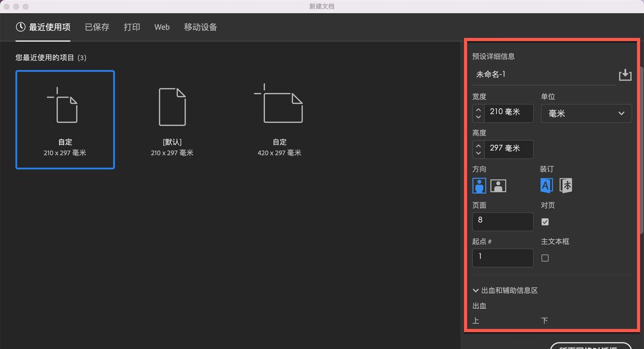Disable the 对页 checkbox
The height and width of the screenshot is (349, 644).
pos(545,221)
